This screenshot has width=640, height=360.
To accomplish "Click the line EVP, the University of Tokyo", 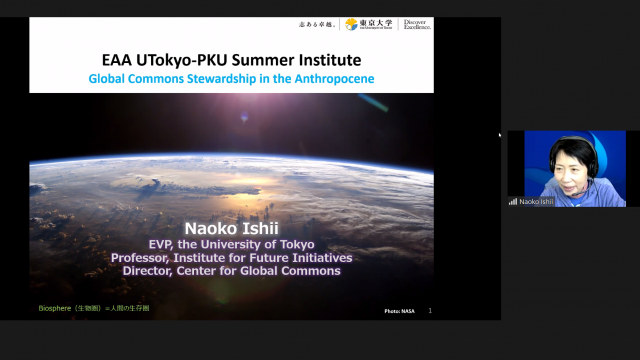I will point(231,244).
